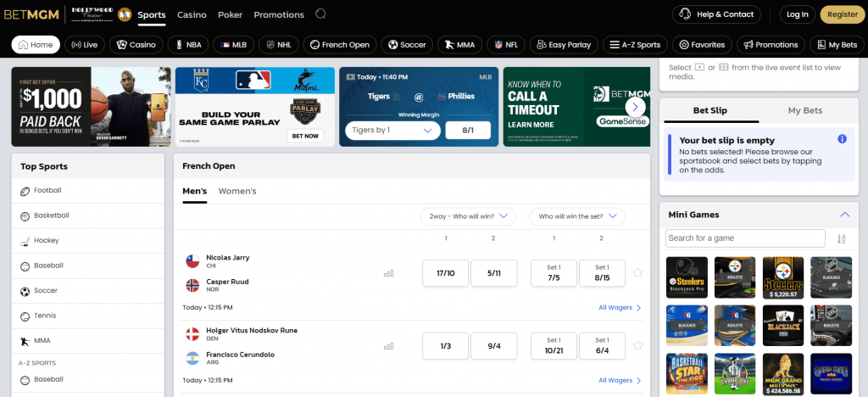This screenshot has width=868, height=397.
Task: Favorite the Rune vs Cerundolo match
Action: pyautogui.click(x=637, y=345)
